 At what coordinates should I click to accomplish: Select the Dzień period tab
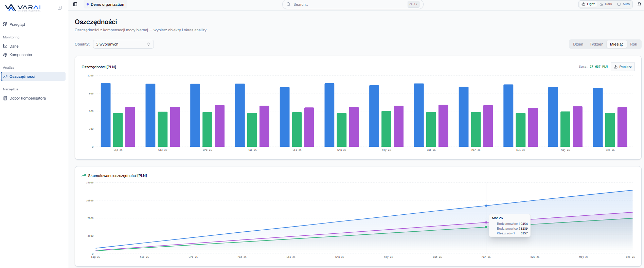578,44
